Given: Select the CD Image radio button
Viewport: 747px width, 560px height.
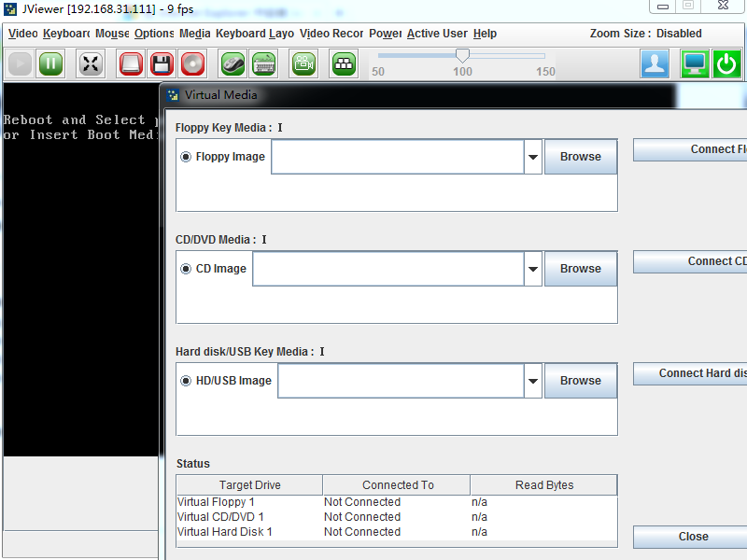Looking at the screenshot, I should coord(186,269).
